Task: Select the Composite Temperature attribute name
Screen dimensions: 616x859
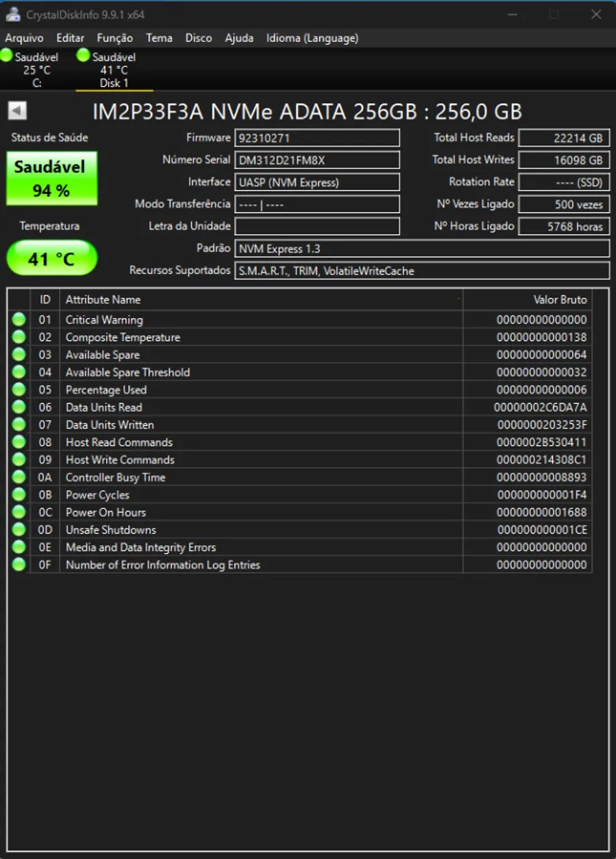Action: [x=123, y=337]
